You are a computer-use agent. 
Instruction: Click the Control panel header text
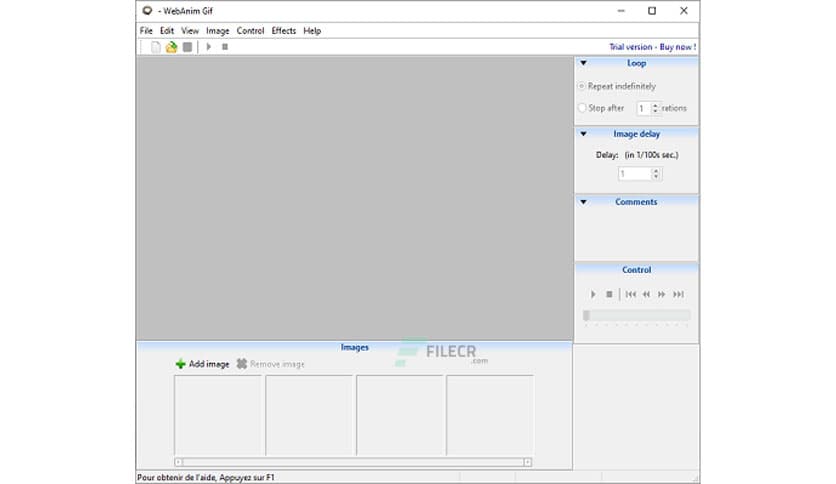(637, 270)
